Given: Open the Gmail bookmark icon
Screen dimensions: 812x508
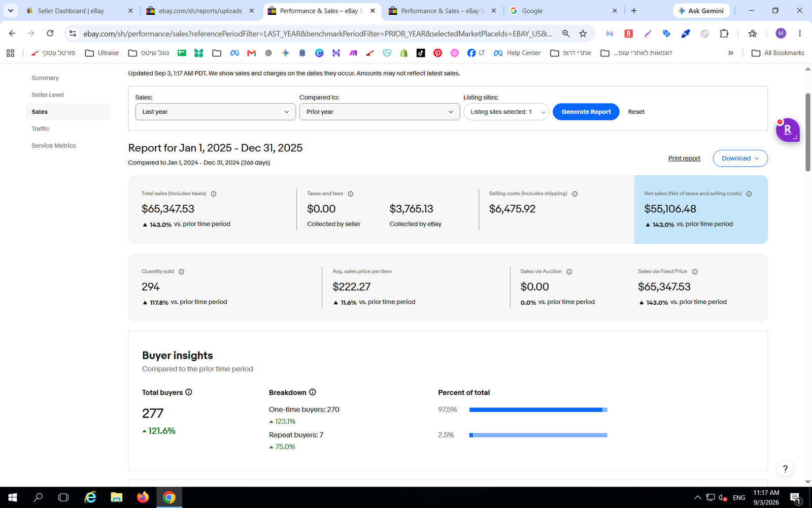Looking at the screenshot, I should (x=252, y=53).
